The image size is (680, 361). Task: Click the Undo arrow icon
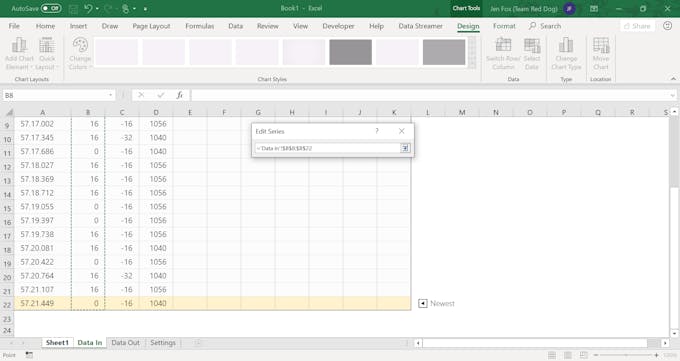point(88,8)
